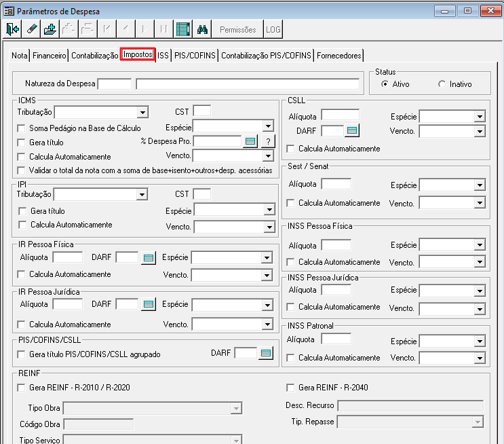This screenshot has height=444, width=504.
Task: Open Contabilização PIS/COFINS tab
Action: click(266, 56)
